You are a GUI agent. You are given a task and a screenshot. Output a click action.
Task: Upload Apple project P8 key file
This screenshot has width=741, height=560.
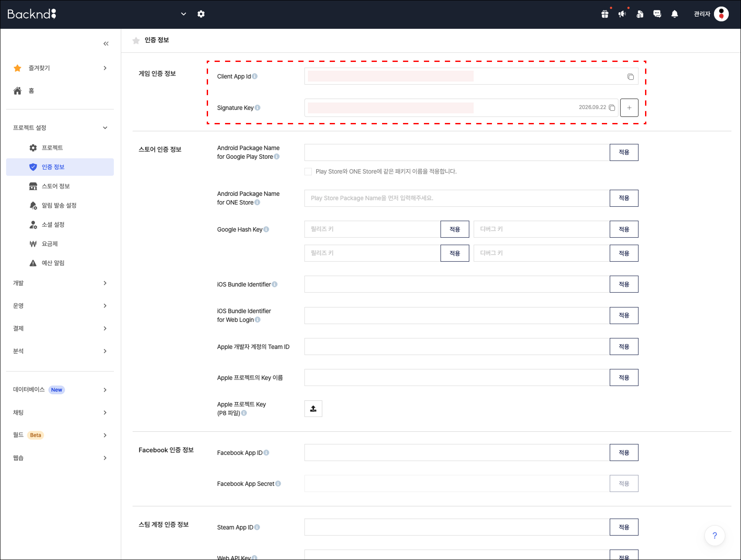coord(313,409)
